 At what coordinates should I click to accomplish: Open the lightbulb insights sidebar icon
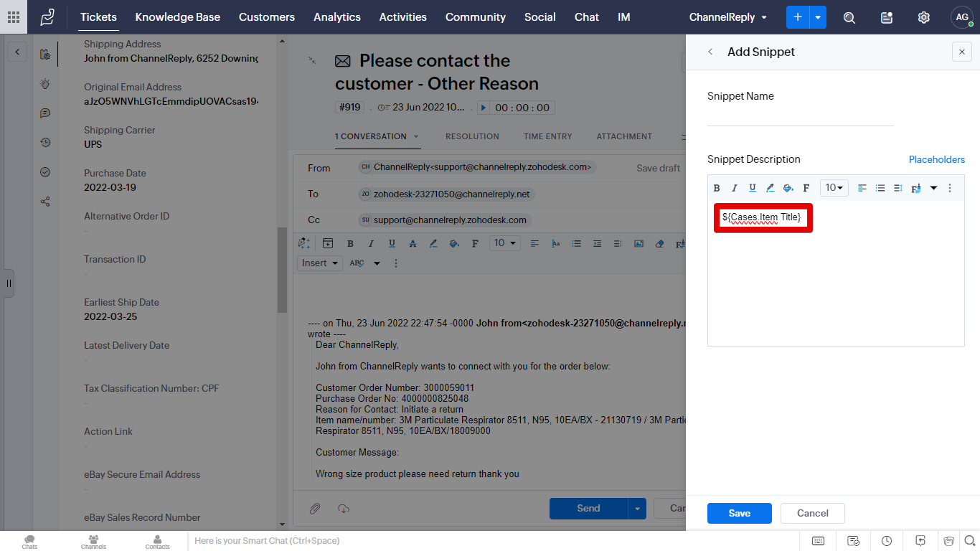coord(45,84)
